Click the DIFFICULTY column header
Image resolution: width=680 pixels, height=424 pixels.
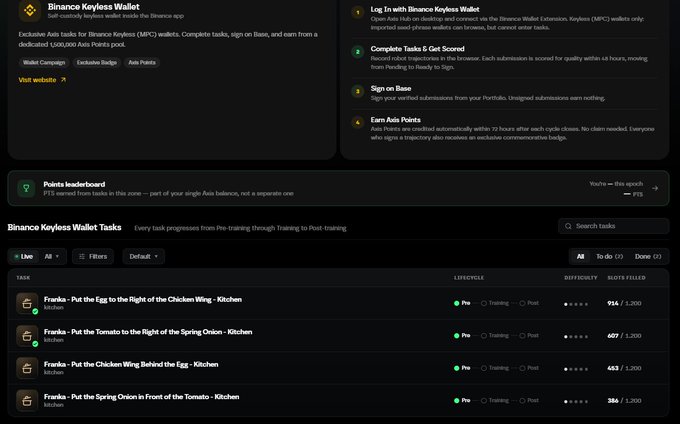pyautogui.click(x=581, y=277)
